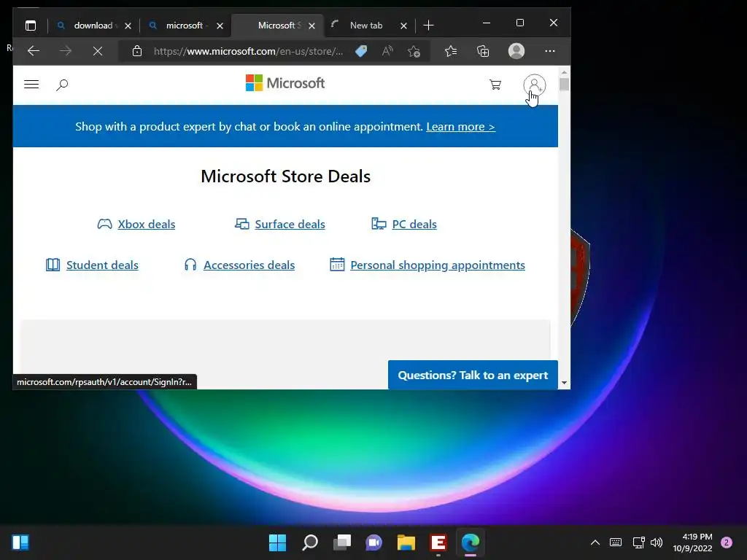Launch the Chat app from taskbar
Screen dimensions: 747x560
(374, 542)
